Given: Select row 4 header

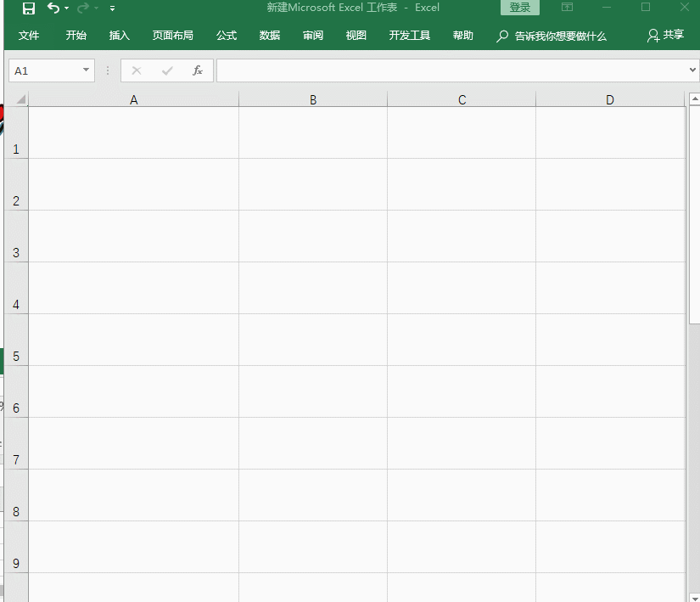Looking at the screenshot, I should [x=16, y=288].
